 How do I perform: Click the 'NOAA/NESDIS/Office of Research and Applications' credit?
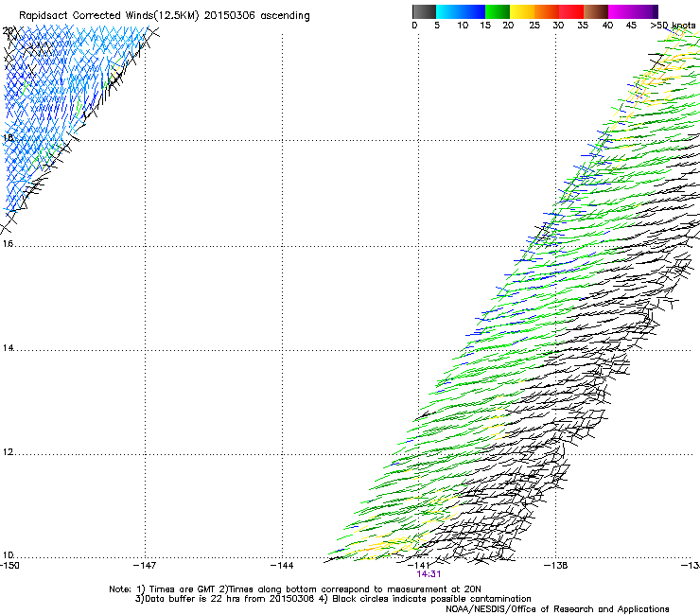[x=557, y=609]
